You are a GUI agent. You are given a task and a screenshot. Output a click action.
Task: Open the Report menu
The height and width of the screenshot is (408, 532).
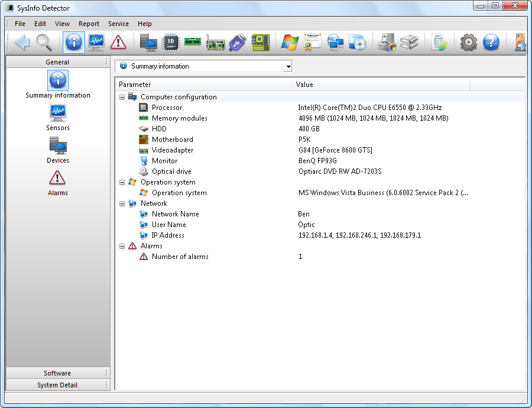(89, 24)
